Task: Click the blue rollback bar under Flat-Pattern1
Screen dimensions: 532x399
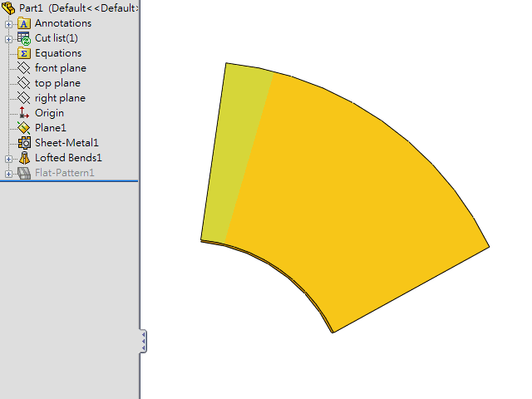Action: click(69, 181)
